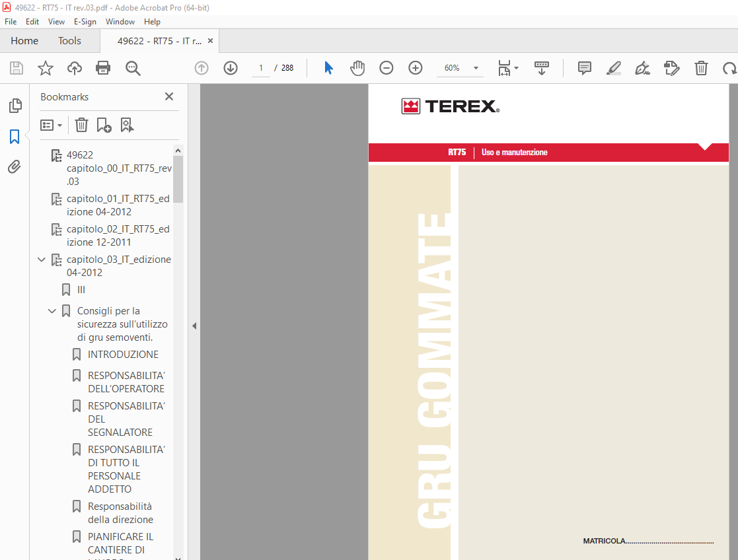Select the arrow Selection tool
The height and width of the screenshot is (560, 738).
point(328,68)
